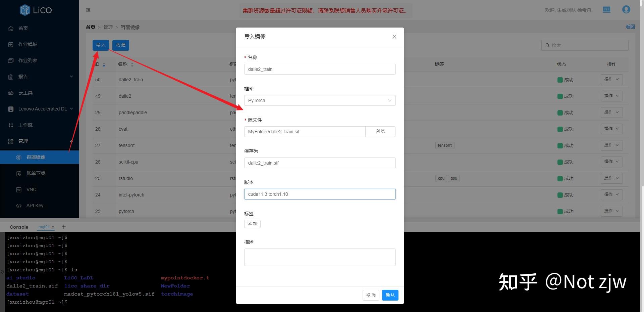This screenshot has width=644, height=312.
Task: Click the console code icon in header
Action: tap(606, 10)
